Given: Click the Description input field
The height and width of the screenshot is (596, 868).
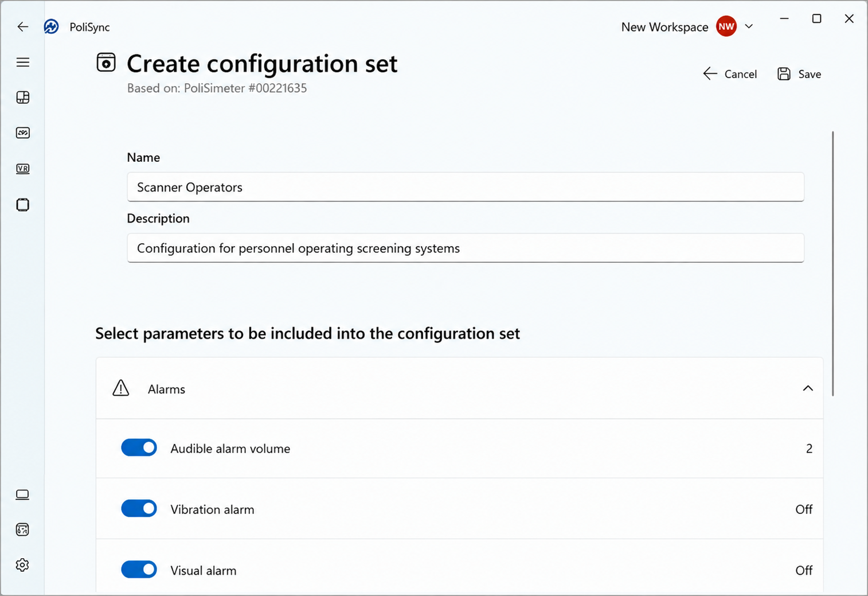Looking at the screenshot, I should [x=466, y=248].
